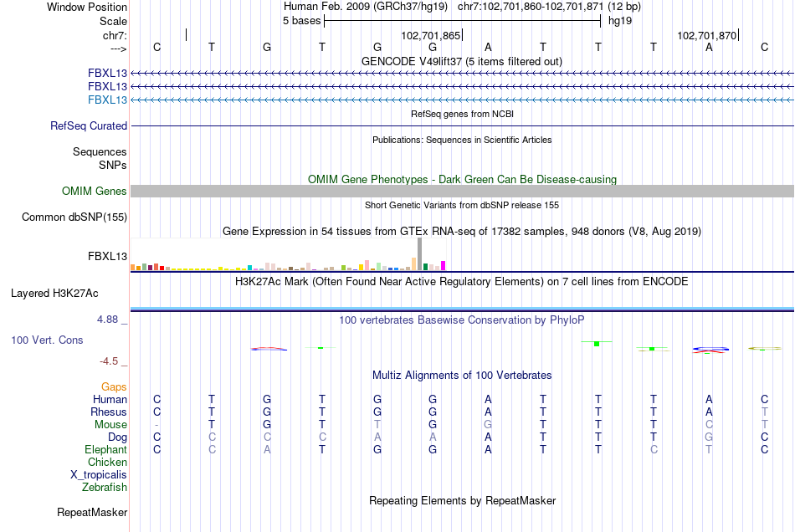795x532 pixels.
Task: Click Repeating Elements by RepeatMasker title
Action: pos(462,501)
